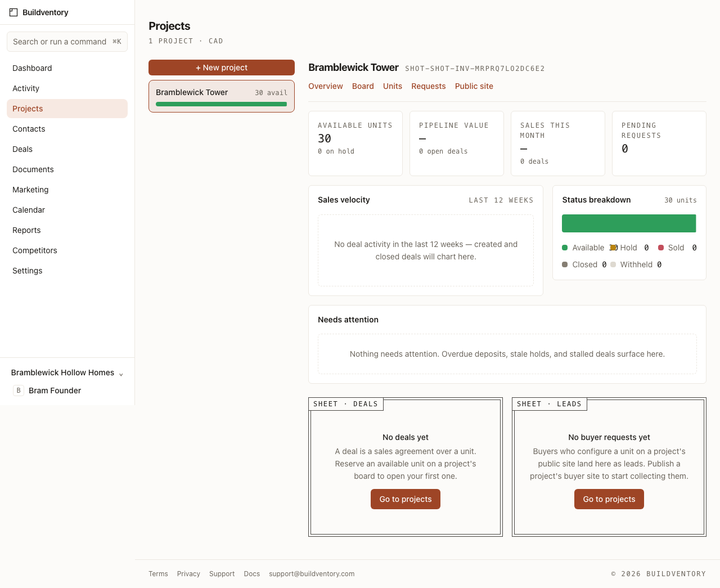The image size is (720, 588).
Task: Select Projects in the sidebar
Action: click(x=67, y=109)
